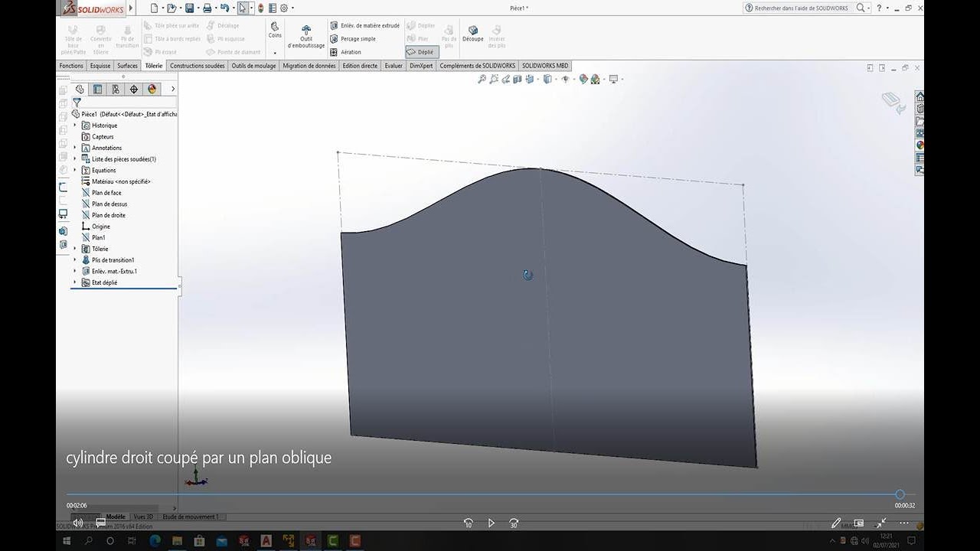This screenshot has width=980, height=551.
Task: Expand the SOLIDWORKS logo menu arrow
Action: (131, 8)
